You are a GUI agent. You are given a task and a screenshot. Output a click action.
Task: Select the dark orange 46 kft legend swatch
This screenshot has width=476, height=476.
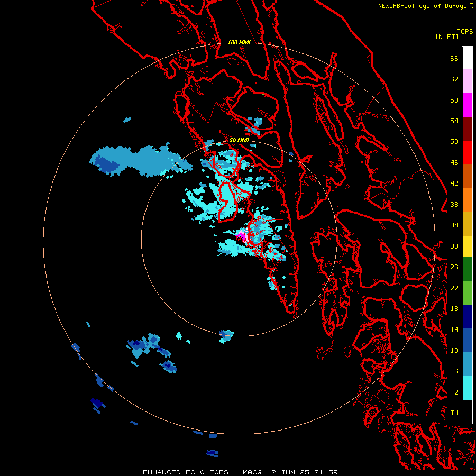click(x=467, y=176)
